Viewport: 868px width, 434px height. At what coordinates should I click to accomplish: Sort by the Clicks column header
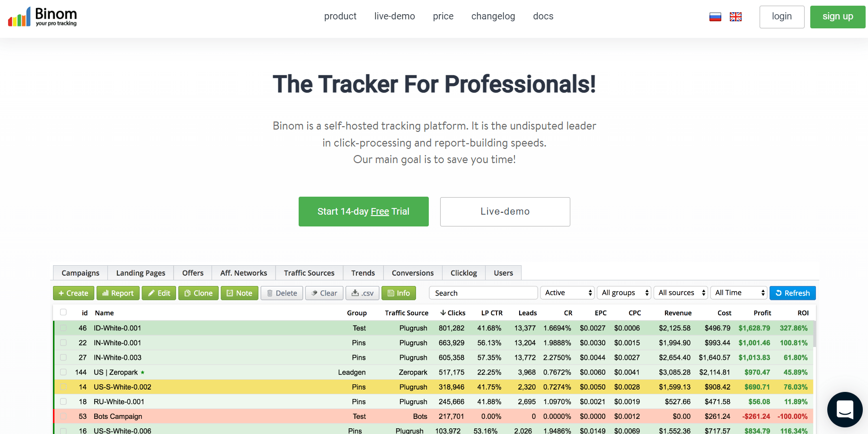point(453,313)
